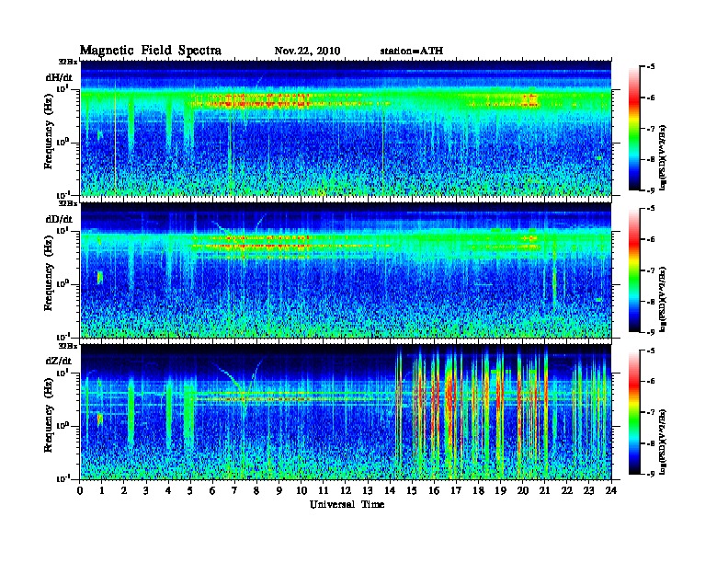Screen dimensions: 728x563
Task: Click the dD/dt panel label
Action: [x=59, y=219]
